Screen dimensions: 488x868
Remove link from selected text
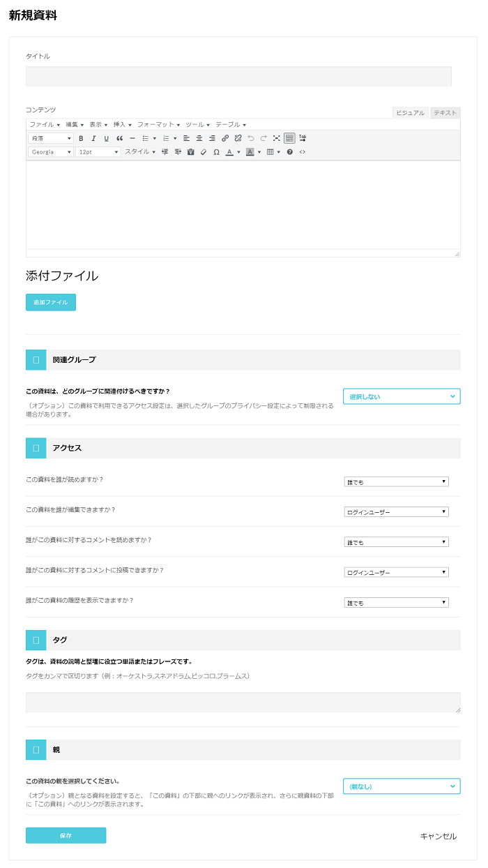coord(238,138)
